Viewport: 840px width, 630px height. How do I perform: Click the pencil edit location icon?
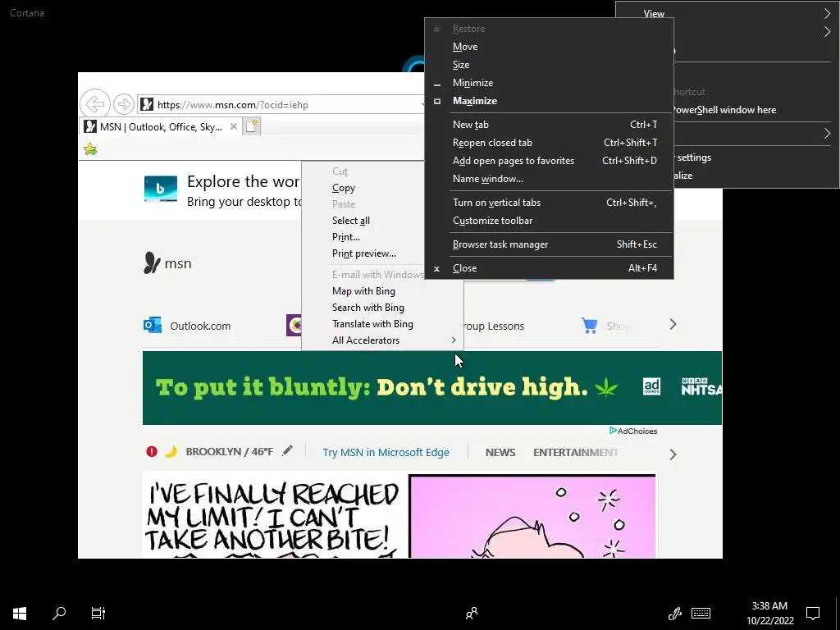point(288,451)
